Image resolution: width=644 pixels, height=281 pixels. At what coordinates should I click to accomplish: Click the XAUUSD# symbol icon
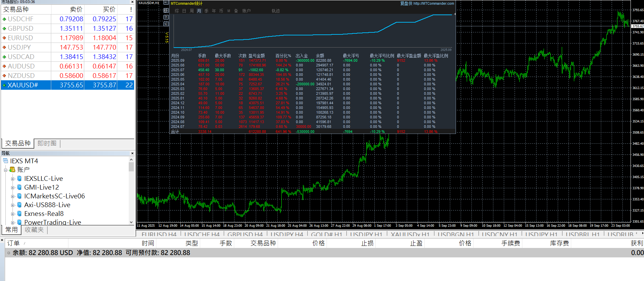pyautogui.click(x=4, y=85)
